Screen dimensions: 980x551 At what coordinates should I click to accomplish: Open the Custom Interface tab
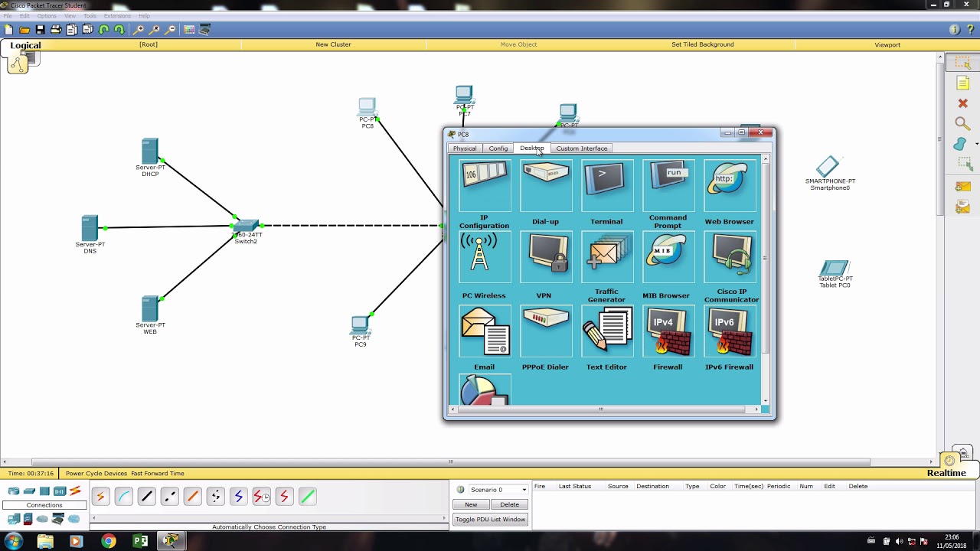pyautogui.click(x=582, y=148)
